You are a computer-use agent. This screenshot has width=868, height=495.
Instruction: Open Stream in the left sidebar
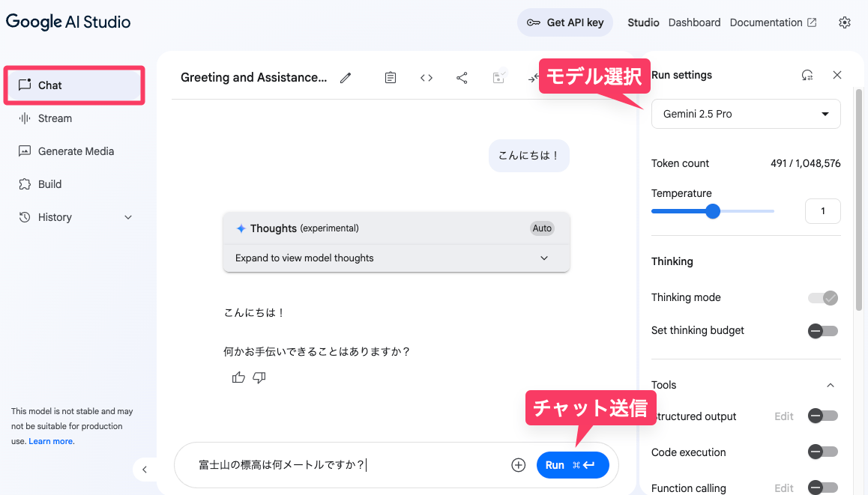55,118
